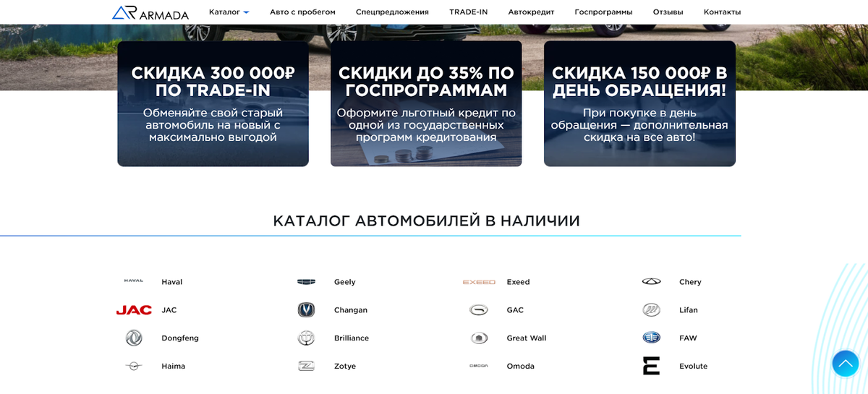Open the Great Wall text link

pyautogui.click(x=527, y=338)
